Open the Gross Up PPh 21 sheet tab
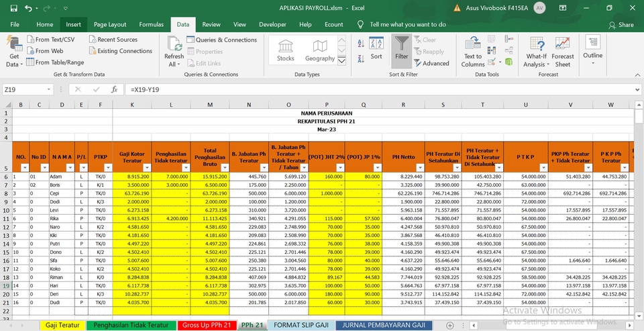 point(207,325)
